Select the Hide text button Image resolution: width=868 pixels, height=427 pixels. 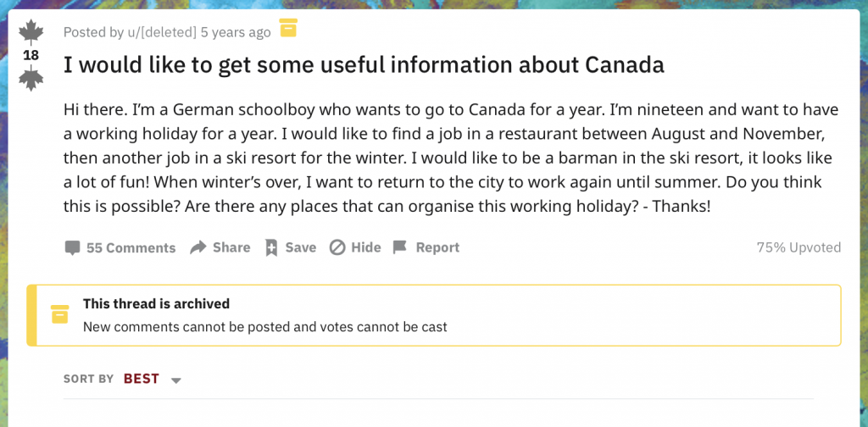pyautogui.click(x=366, y=247)
